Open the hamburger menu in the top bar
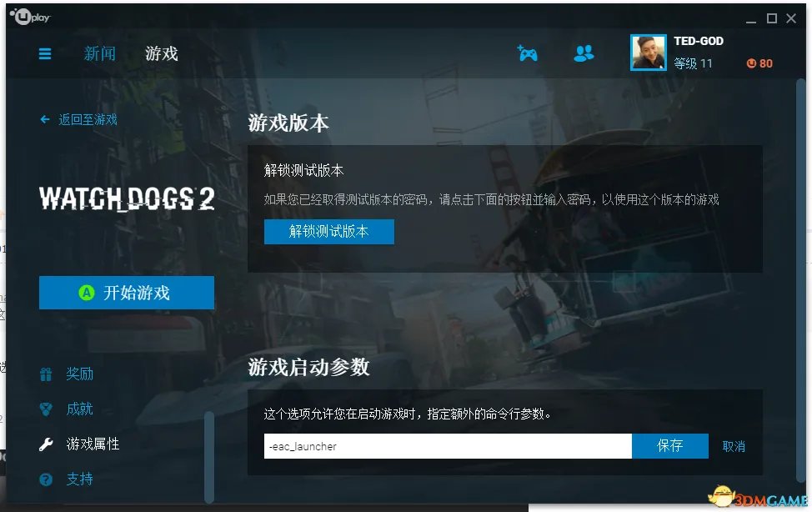This screenshot has width=812, height=512. [x=45, y=53]
